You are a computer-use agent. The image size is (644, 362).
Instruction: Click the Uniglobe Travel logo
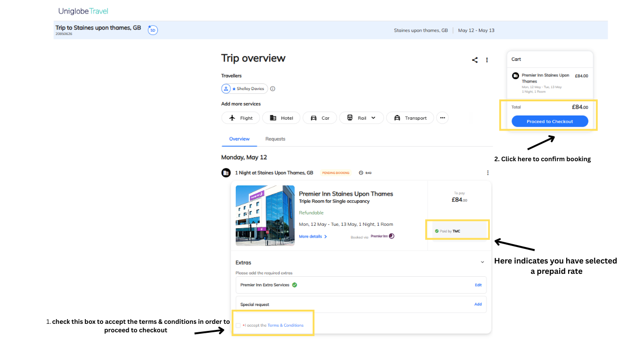83,11
